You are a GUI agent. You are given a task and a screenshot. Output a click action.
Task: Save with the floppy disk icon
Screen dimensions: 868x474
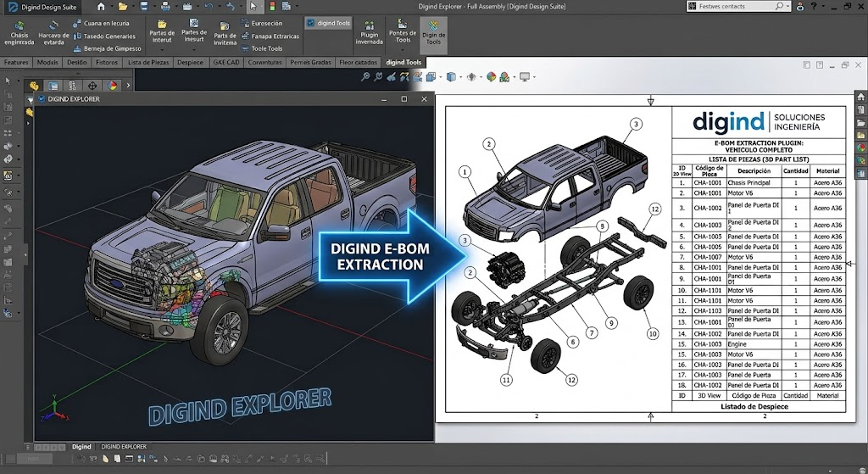(x=144, y=7)
